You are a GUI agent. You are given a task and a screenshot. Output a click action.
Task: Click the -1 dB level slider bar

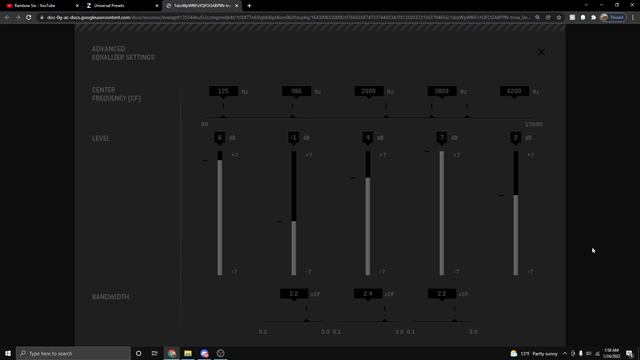tap(294, 213)
